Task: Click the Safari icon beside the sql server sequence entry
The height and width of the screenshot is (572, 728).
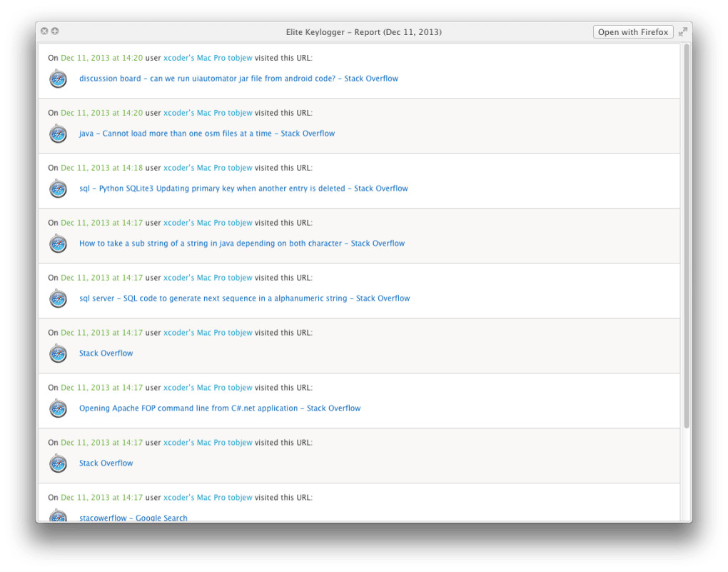Action: pyautogui.click(x=58, y=298)
